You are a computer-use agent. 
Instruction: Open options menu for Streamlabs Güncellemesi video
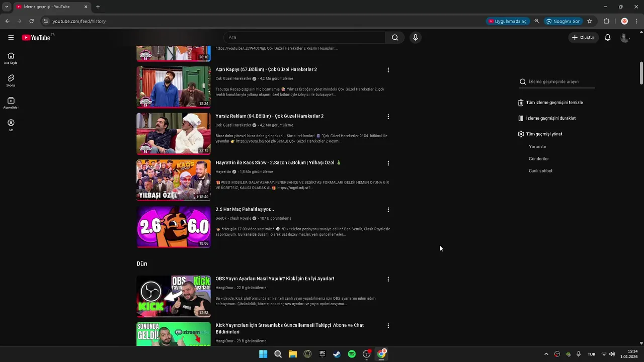point(388,326)
